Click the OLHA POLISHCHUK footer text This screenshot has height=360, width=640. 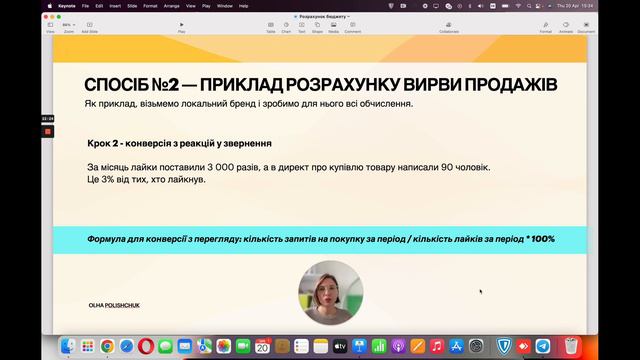point(114,305)
